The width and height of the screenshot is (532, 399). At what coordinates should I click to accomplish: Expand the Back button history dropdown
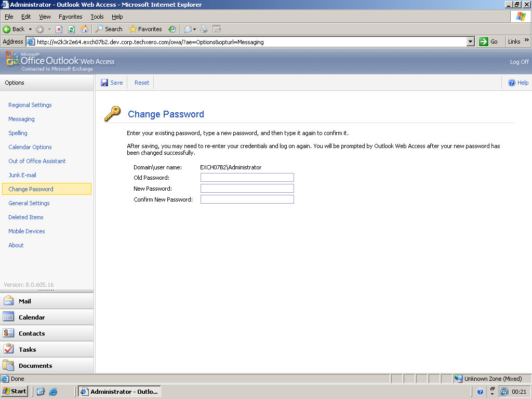(x=30, y=29)
